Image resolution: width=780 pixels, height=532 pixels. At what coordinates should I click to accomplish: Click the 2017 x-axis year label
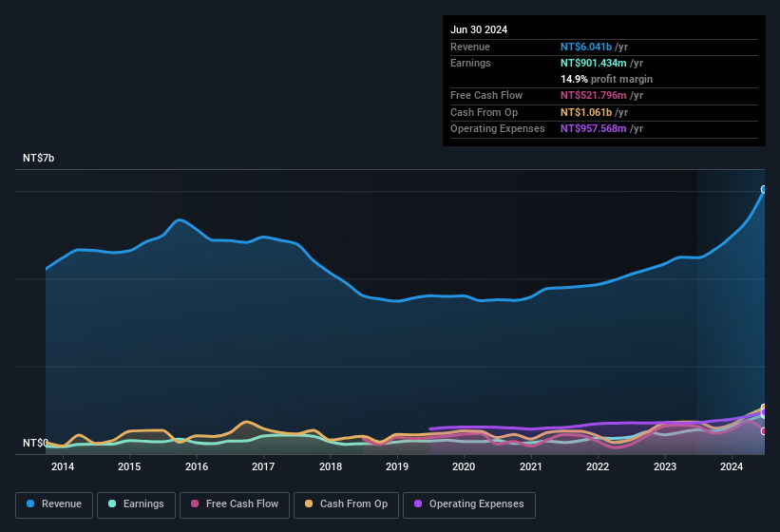pyautogui.click(x=263, y=466)
